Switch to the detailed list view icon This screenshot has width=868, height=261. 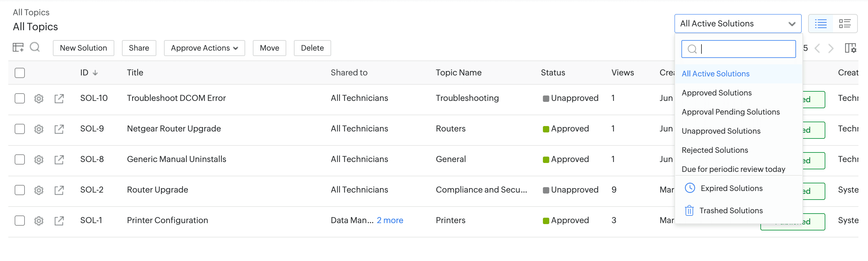click(844, 24)
